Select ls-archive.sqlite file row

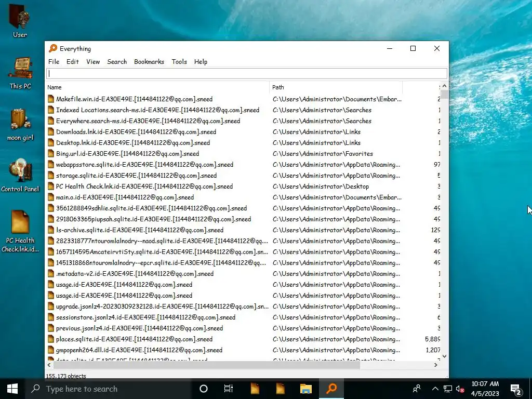coord(243,230)
